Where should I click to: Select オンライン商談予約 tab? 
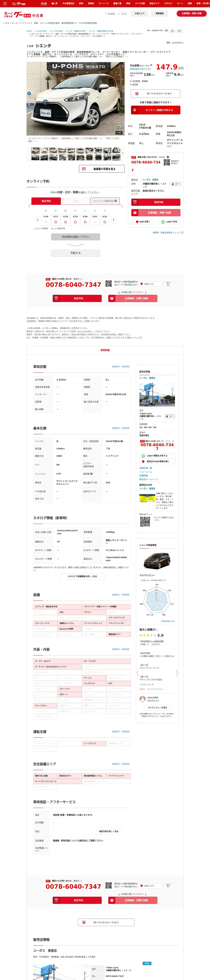coord(105,201)
